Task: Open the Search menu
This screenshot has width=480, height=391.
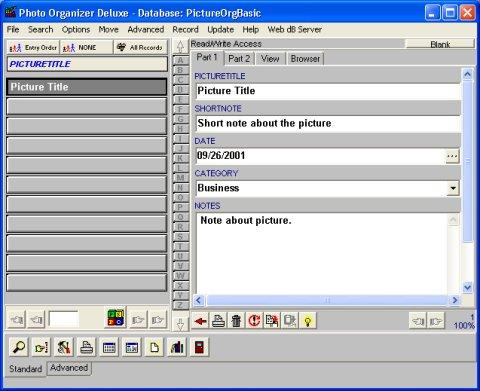Action: [41, 30]
